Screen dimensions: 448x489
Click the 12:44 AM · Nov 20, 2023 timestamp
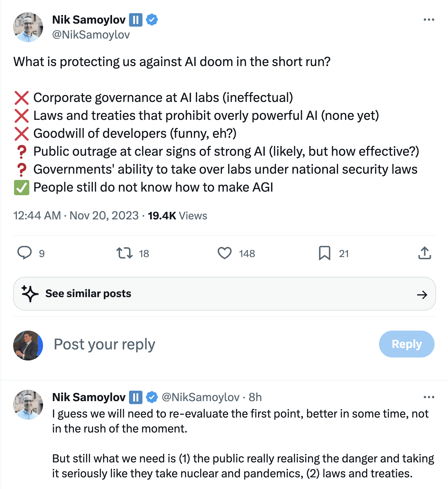click(x=76, y=216)
